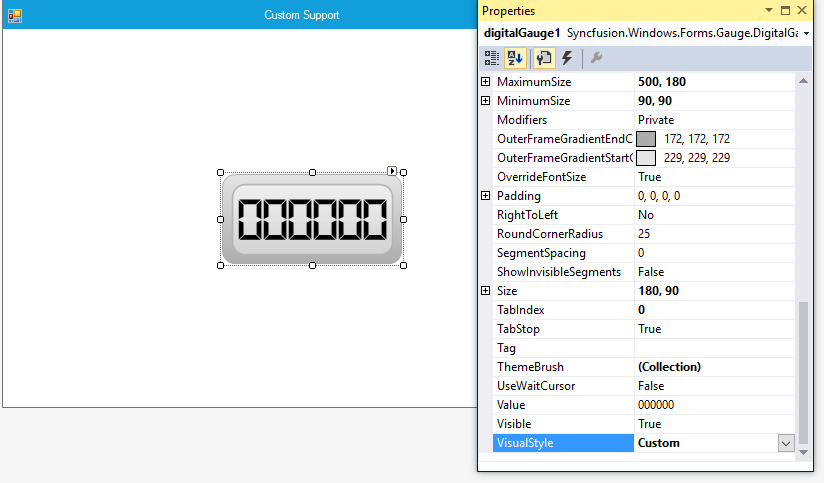Select the Modifiers property row

(x=643, y=120)
